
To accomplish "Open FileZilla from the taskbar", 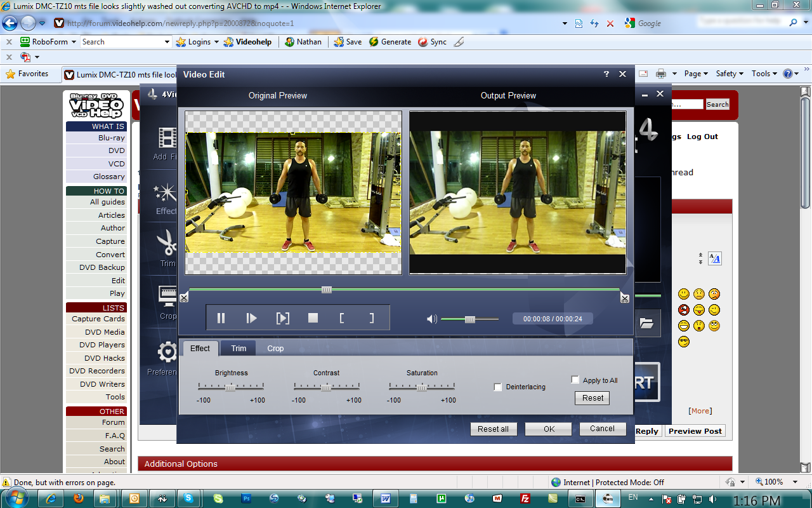I will (525, 498).
